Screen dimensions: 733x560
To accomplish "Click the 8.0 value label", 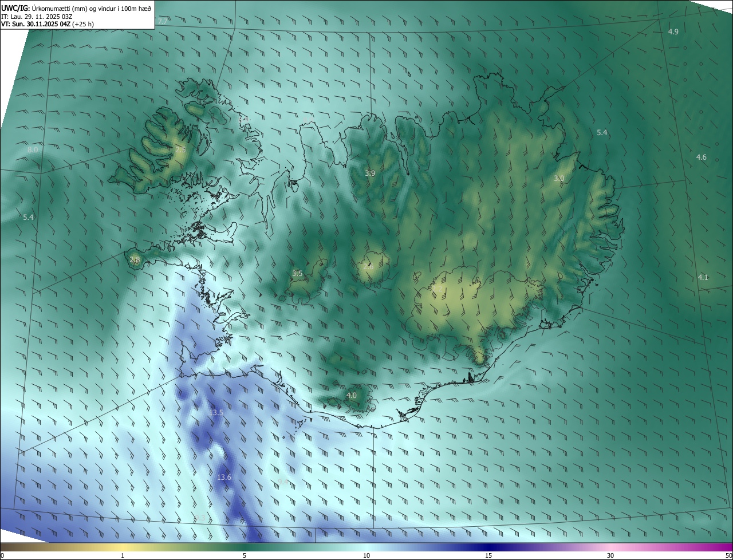I will [x=33, y=149].
